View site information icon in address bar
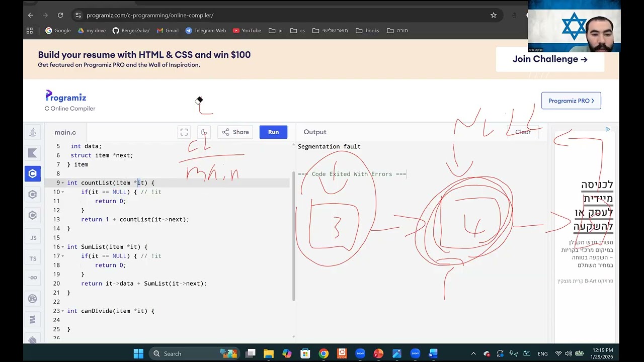Viewport: 644px width, 362px height. coord(78,15)
